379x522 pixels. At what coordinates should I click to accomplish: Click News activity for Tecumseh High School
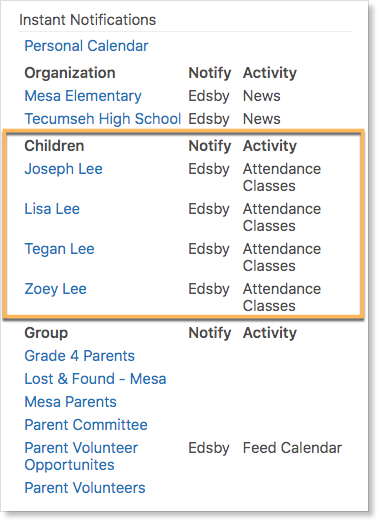click(x=262, y=119)
